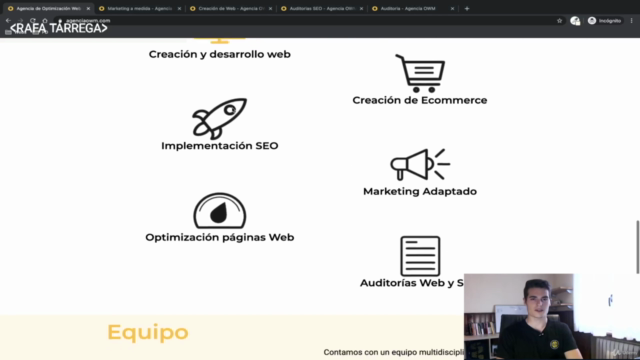Open the Implementación SEO link
Screen dimensions: 640x360
(x=220, y=146)
